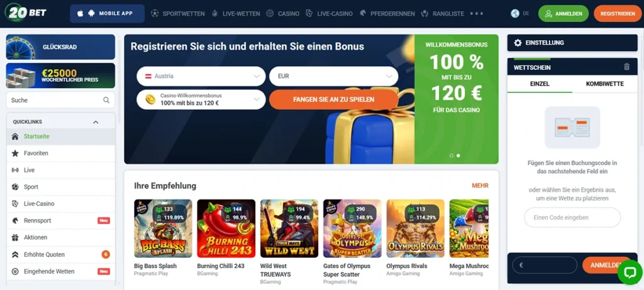The height and width of the screenshot is (290, 644).
Task: Click the Einstellung gear icon
Action: 518,43
